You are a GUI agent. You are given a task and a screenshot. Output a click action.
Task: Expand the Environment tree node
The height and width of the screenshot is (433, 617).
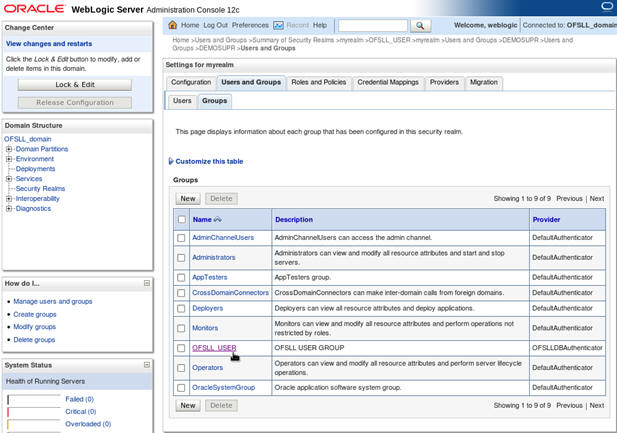pos(9,159)
